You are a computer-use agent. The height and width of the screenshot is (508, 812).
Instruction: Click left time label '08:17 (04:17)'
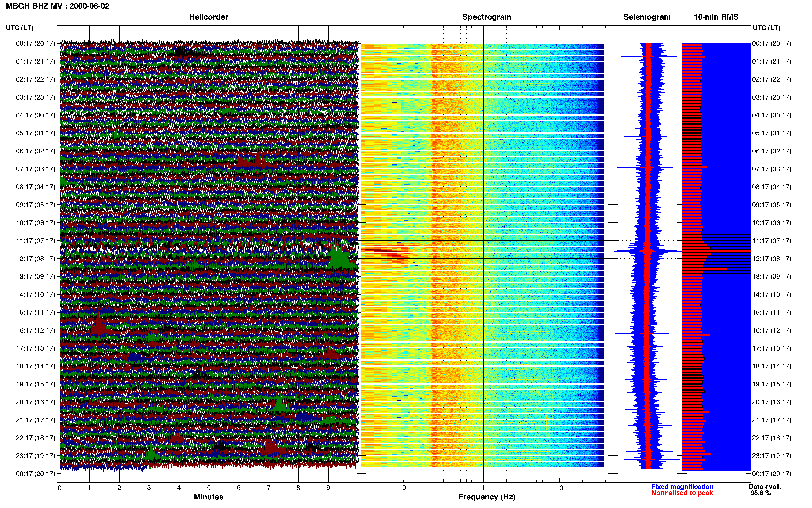[36, 187]
